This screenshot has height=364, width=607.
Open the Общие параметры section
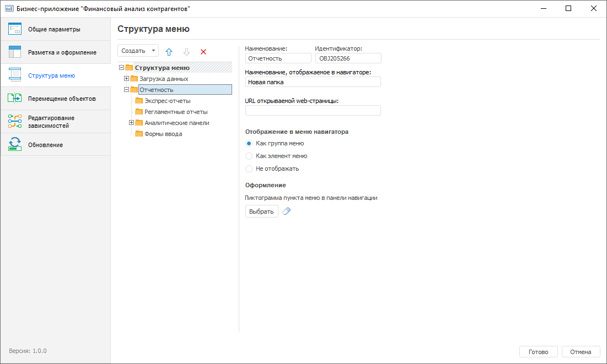(56, 29)
